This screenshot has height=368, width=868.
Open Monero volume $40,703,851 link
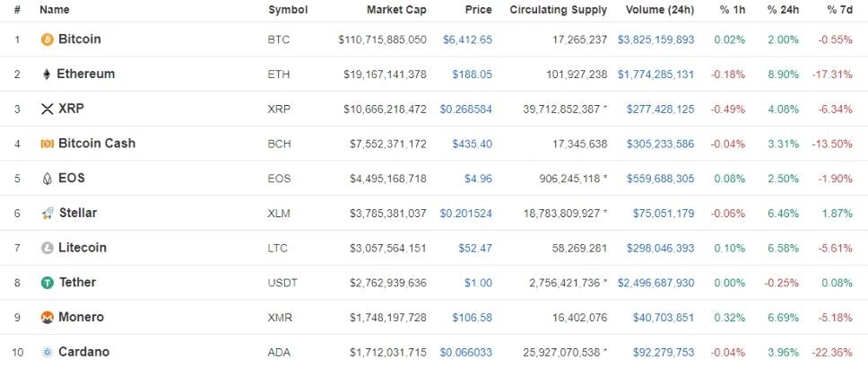pos(664,318)
